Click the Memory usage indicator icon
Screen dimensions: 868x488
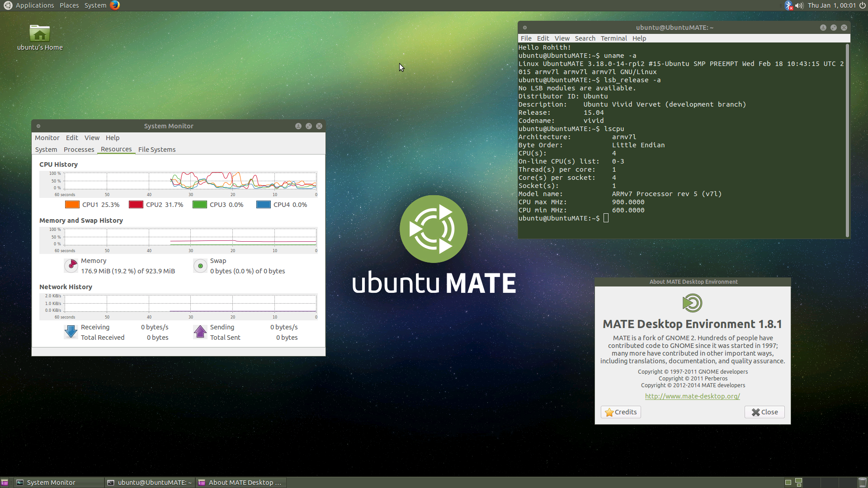pos(71,265)
